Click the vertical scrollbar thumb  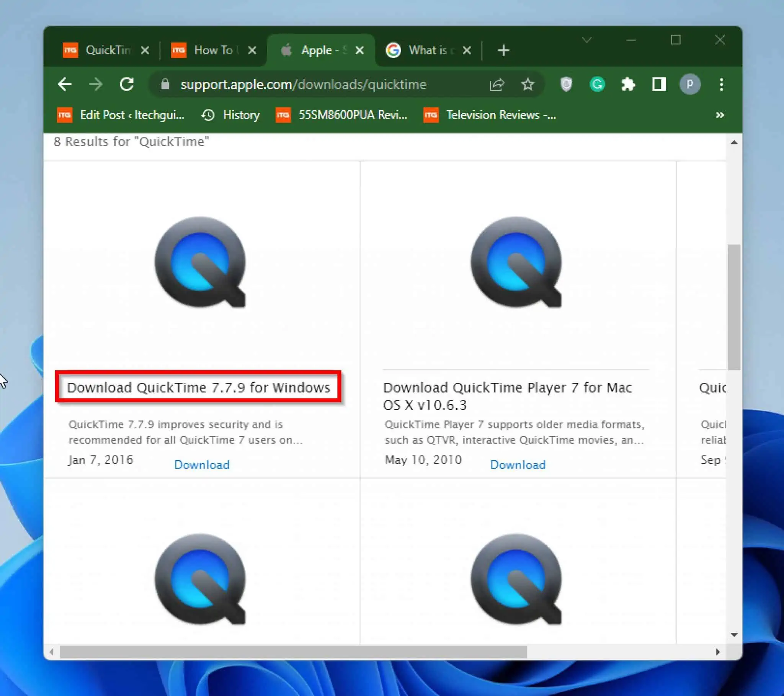point(734,307)
